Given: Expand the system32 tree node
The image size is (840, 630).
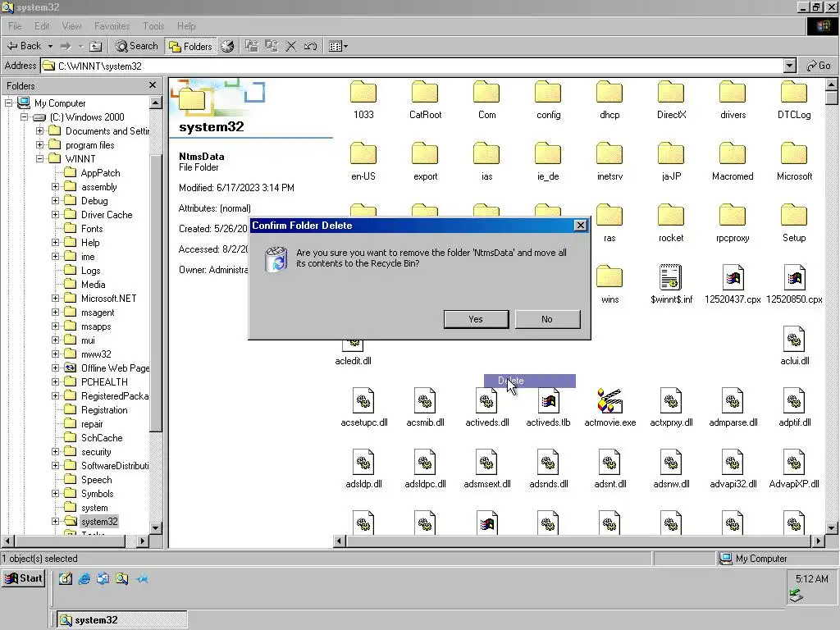Looking at the screenshot, I should (x=55, y=521).
